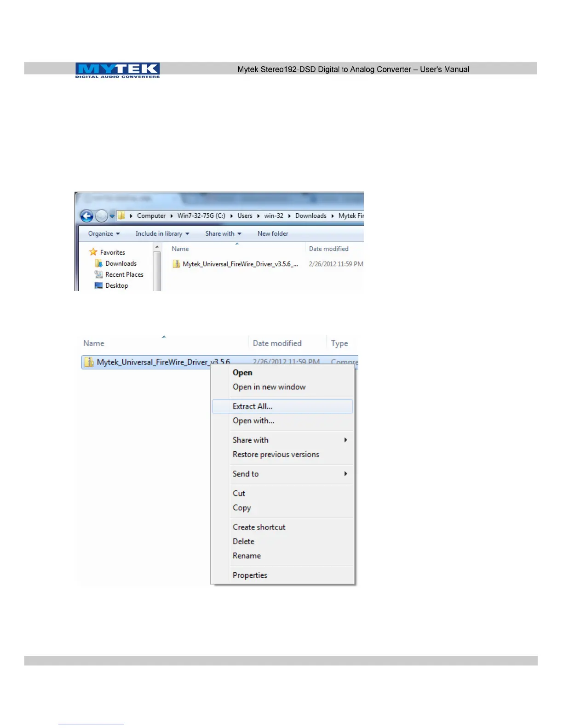The width and height of the screenshot is (563, 728).
Task: Select Win7-32-75G (C:) breadcrumb
Action: [201, 216]
